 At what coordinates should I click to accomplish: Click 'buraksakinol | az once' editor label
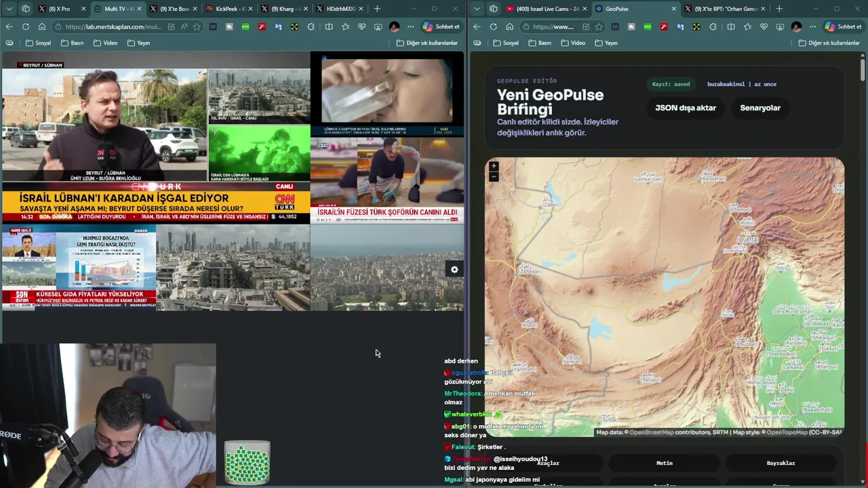click(x=742, y=84)
